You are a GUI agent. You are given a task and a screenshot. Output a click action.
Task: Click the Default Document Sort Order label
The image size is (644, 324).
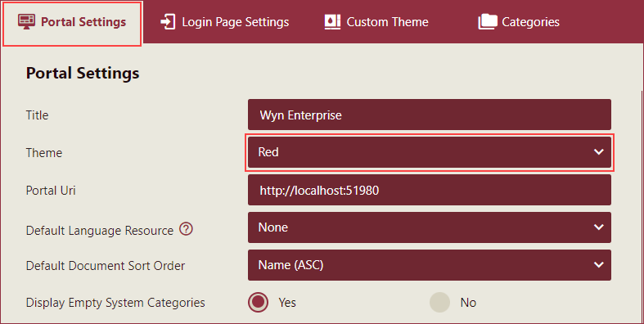(x=105, y=266)
